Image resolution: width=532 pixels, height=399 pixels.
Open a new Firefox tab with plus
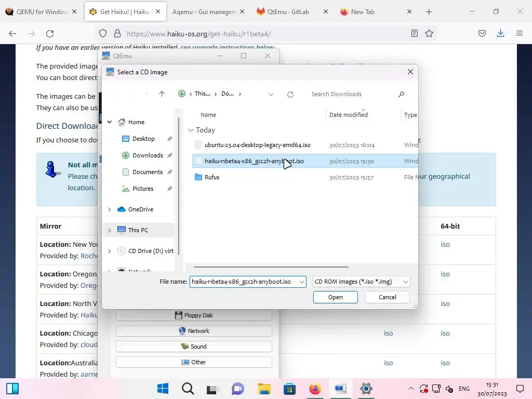[x=429, y=12]
